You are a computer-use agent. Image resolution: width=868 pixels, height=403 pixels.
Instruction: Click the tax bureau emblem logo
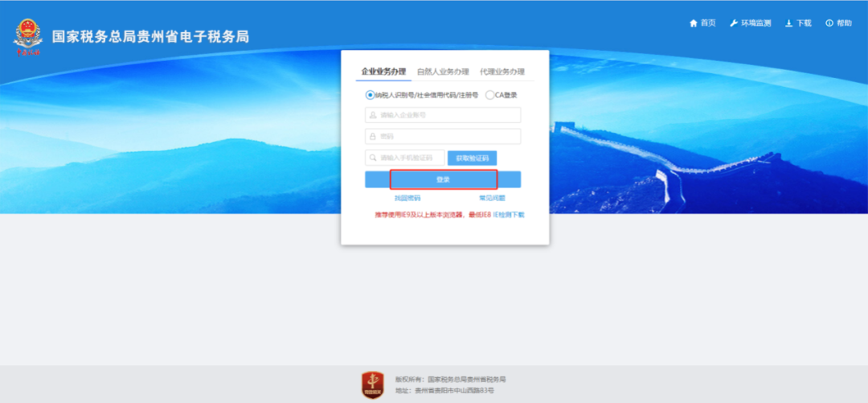point(27,37)
